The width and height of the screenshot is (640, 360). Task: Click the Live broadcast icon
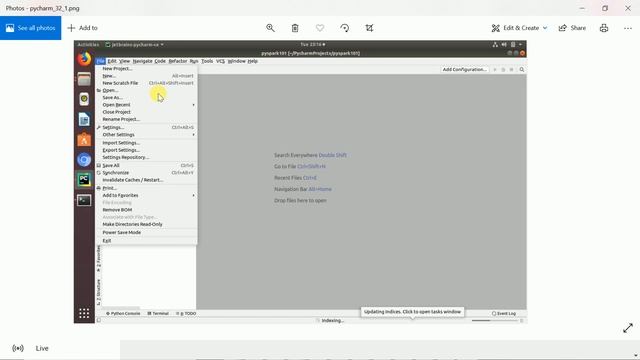click(x=18, y=348)
